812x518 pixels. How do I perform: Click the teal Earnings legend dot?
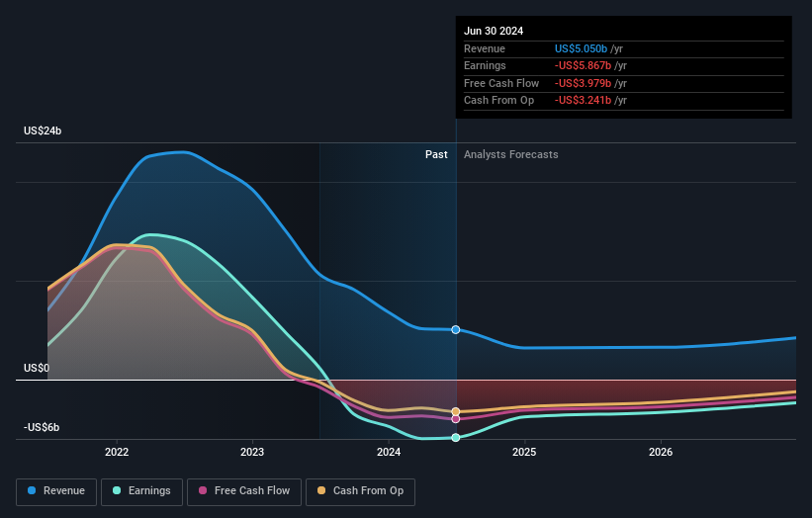click(117, 490)
